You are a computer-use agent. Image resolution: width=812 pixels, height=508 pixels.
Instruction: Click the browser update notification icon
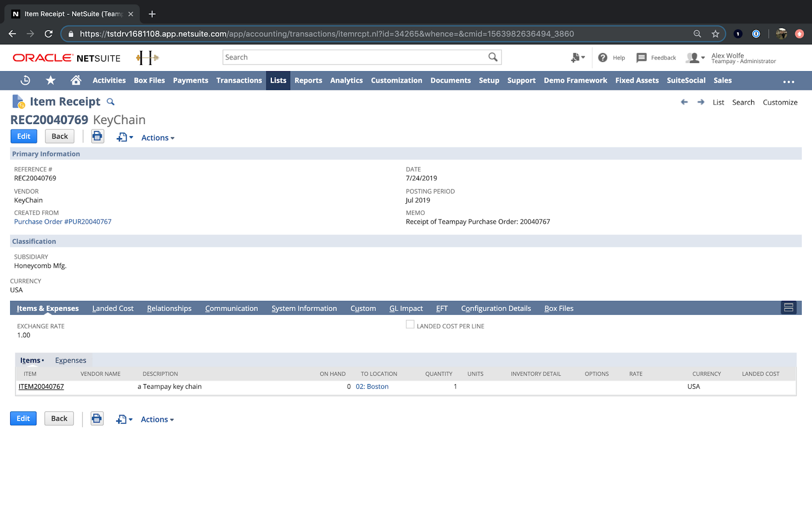point(799,34)
